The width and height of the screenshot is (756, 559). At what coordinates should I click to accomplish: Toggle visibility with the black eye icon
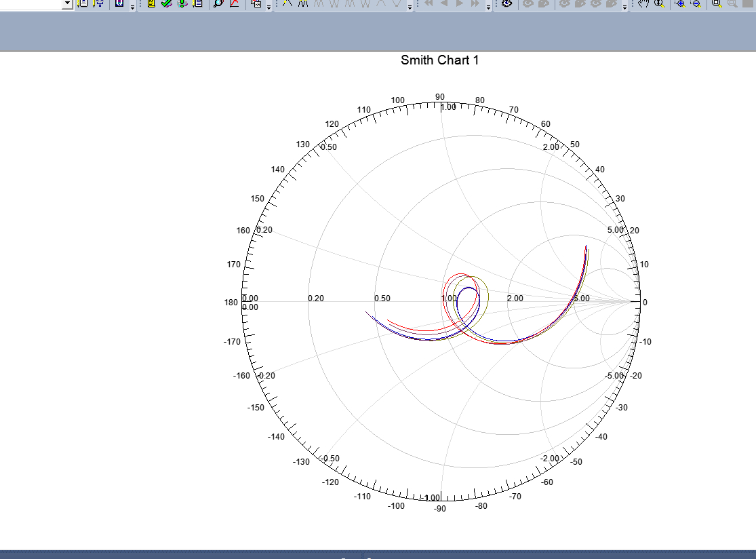tap(506, 3)
